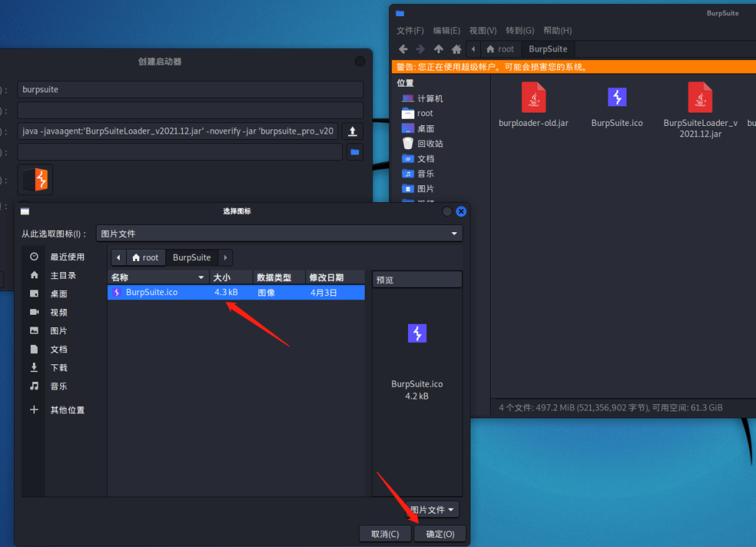Click the empty working directory field
This screenshot has width=756, height=547.
click(x=180, y=152)
